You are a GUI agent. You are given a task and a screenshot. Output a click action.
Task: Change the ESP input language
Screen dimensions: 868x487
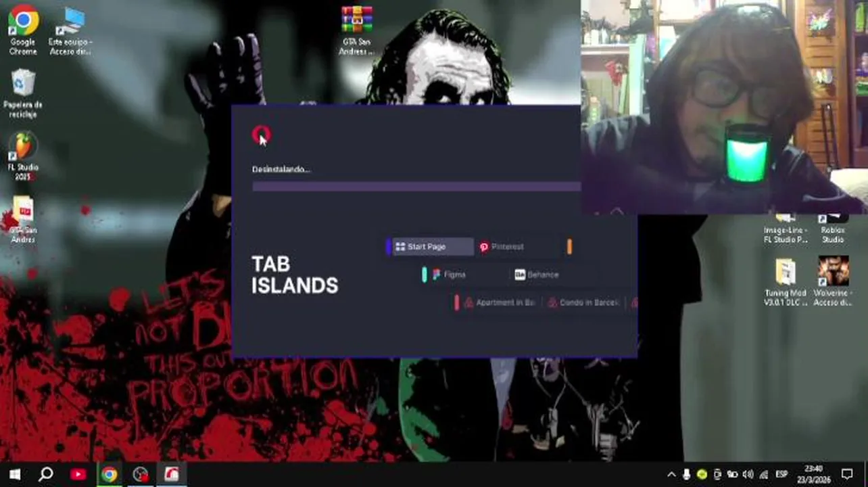pos(781,475)
